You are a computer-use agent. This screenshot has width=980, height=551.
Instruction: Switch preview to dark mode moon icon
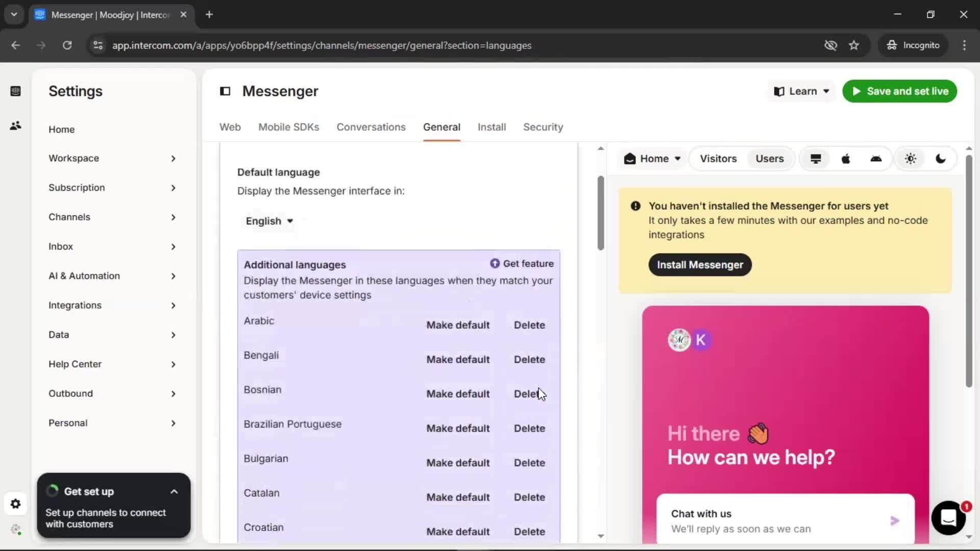click(941, 159)
